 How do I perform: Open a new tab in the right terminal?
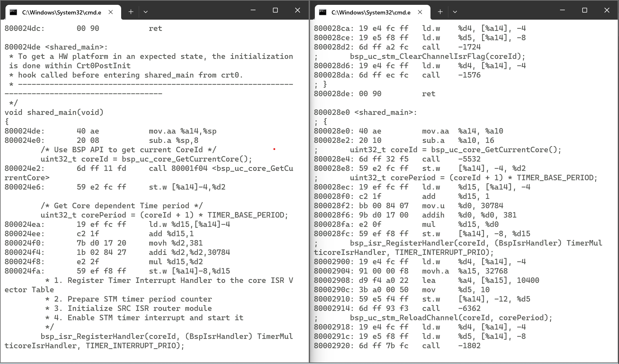(440, 12)
